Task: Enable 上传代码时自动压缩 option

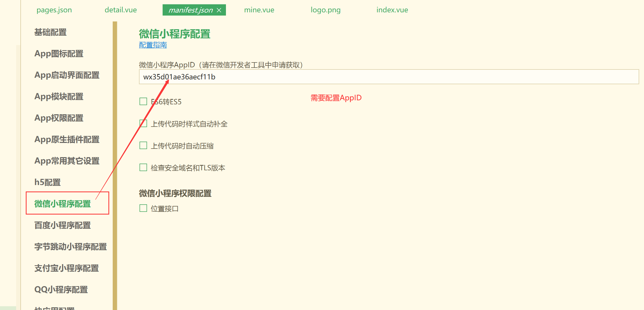Action: [143, 145]
